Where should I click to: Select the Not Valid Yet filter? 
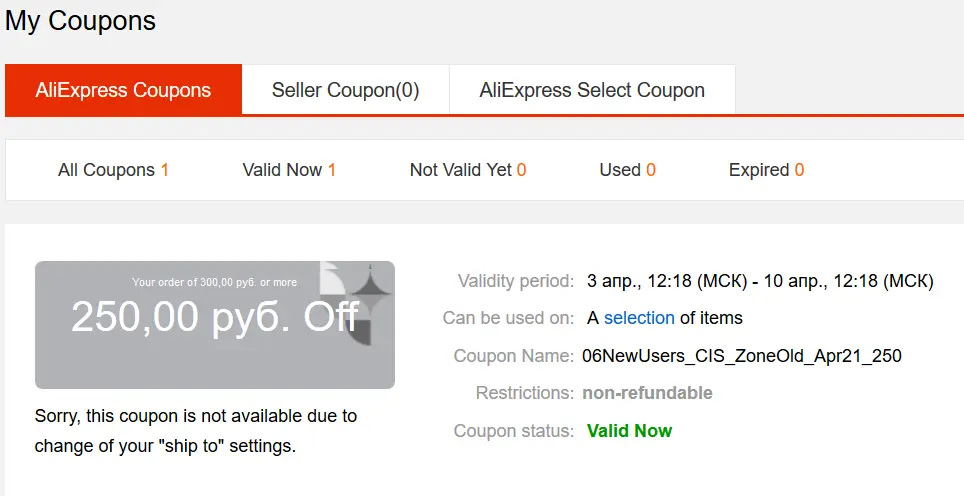(x=468, y=170)
